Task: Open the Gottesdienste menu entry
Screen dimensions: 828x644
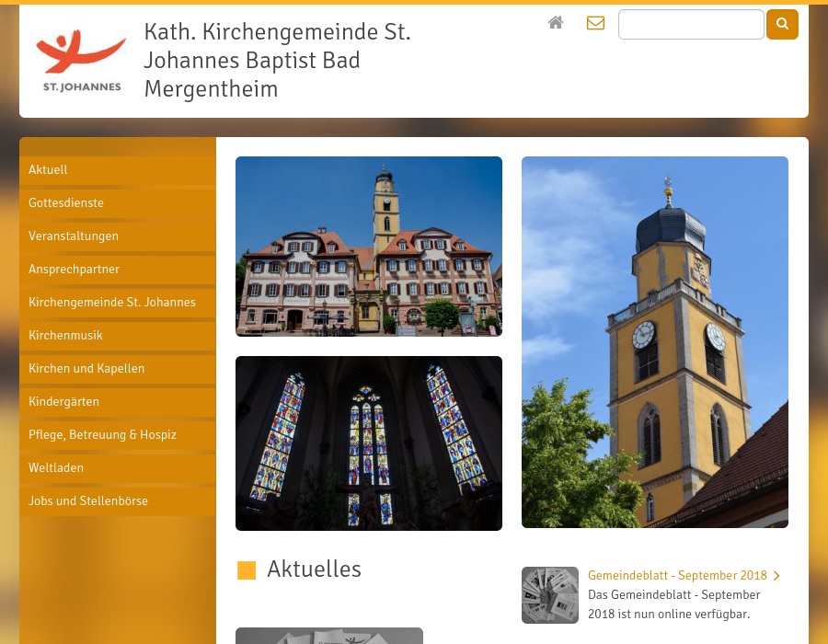Action: pyautogui.click(x=66, y=202)
